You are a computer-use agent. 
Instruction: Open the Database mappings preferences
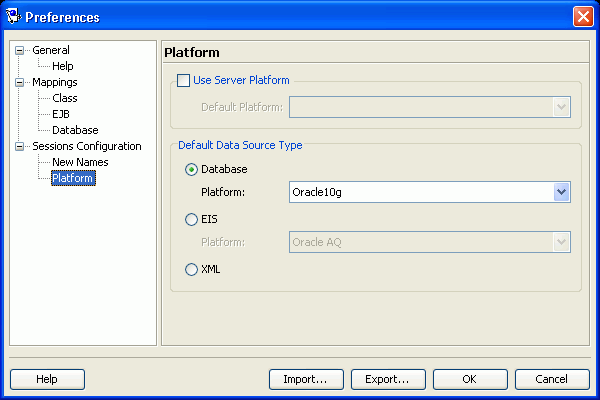tap(75, 130)
